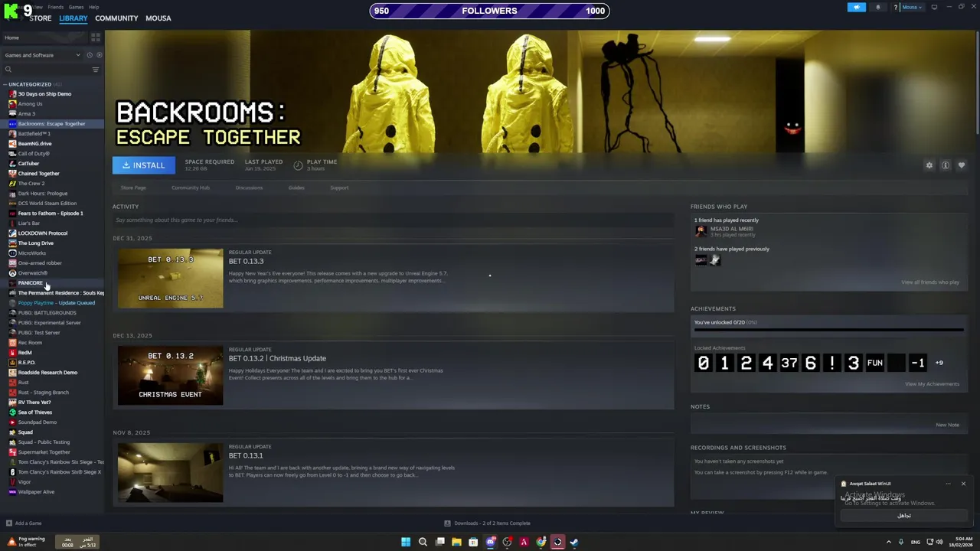The height and width of the screenshot is (551, 980).
Task: Open the LIBRARY tab
Action: [73, 18]
